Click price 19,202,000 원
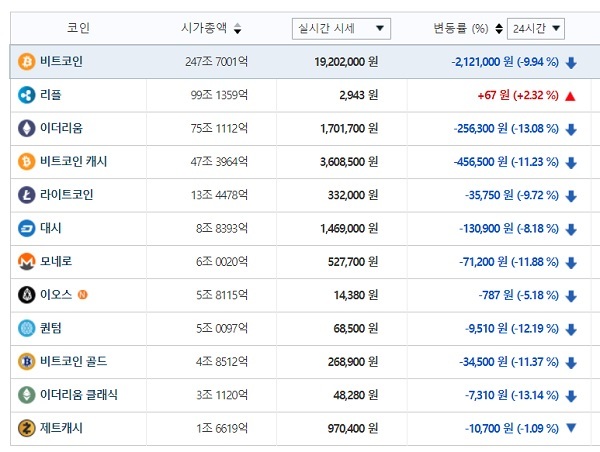 [x=346, y=62]
